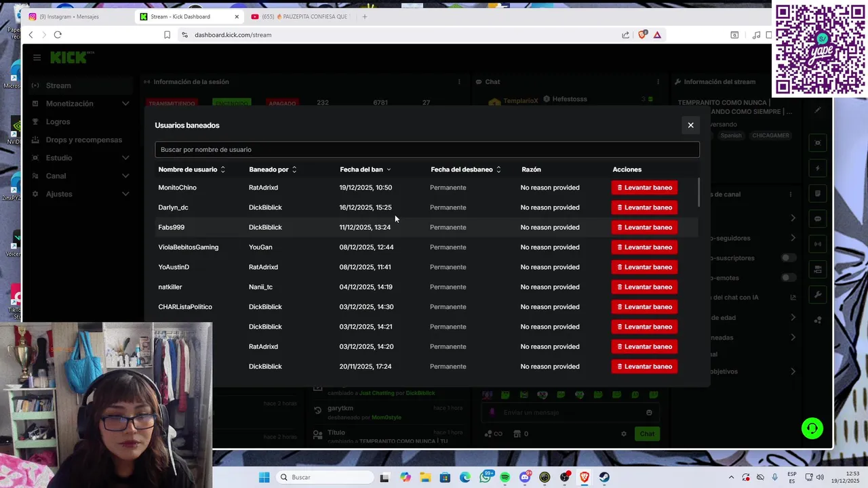Image resolution: width=868 pixels, height=488 pixels.
Task: Click chat settings gear icon
Action: [624, 434]
